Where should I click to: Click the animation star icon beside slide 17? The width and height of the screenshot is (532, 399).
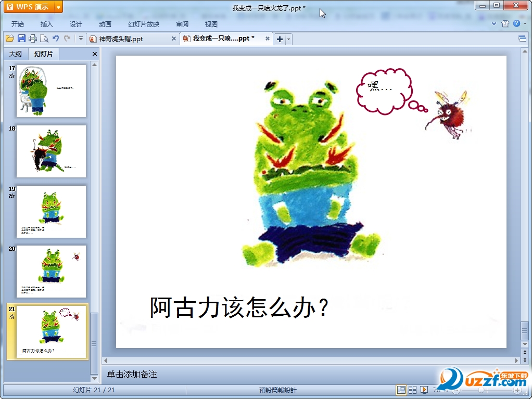tap(11, 75)
